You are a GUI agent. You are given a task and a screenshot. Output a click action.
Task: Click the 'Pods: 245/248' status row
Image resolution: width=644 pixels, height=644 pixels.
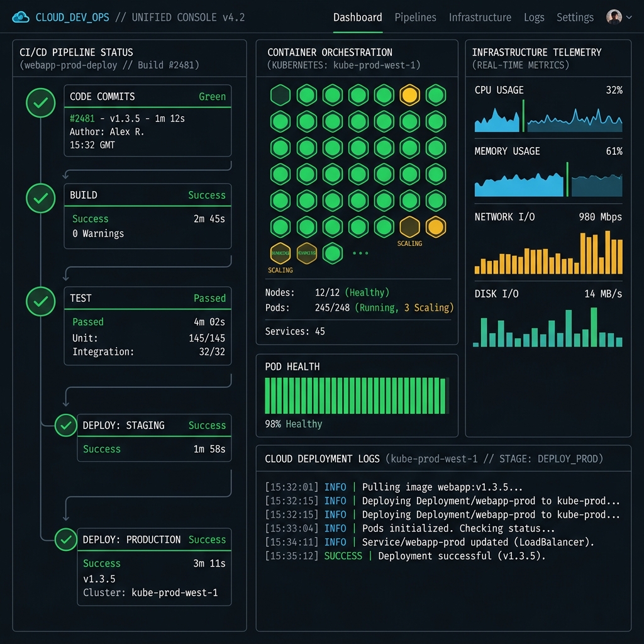coord(359,308)
